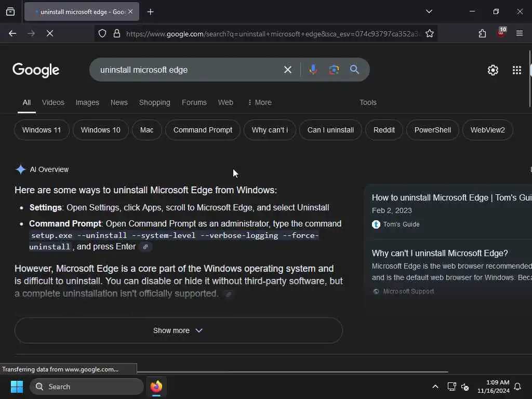Open Tom's Guide uninstall Edge article

[x=451, y=198]
